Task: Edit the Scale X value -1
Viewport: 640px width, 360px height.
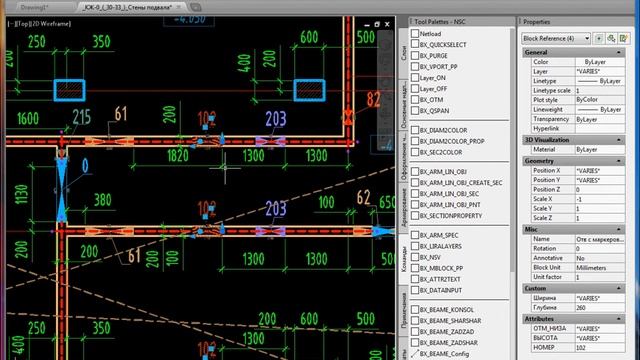Action: pyautogui.click(x=600, y=199)
